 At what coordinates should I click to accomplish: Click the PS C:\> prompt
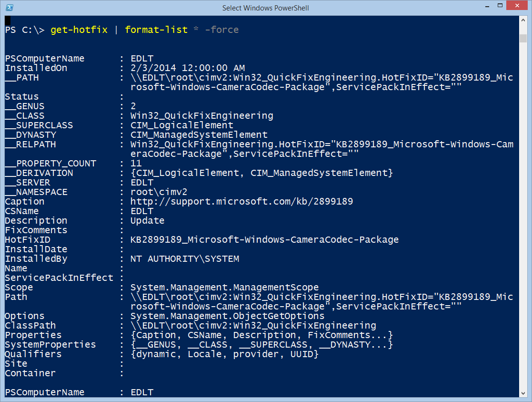coord(25,30)
